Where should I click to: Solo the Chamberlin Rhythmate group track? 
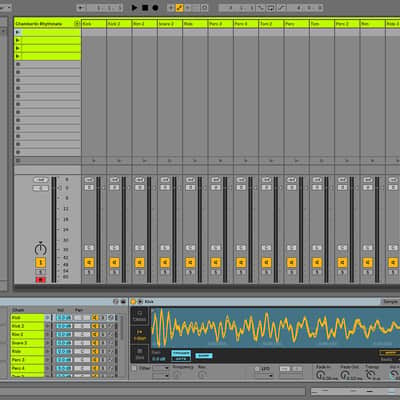(x=41, y=272)
